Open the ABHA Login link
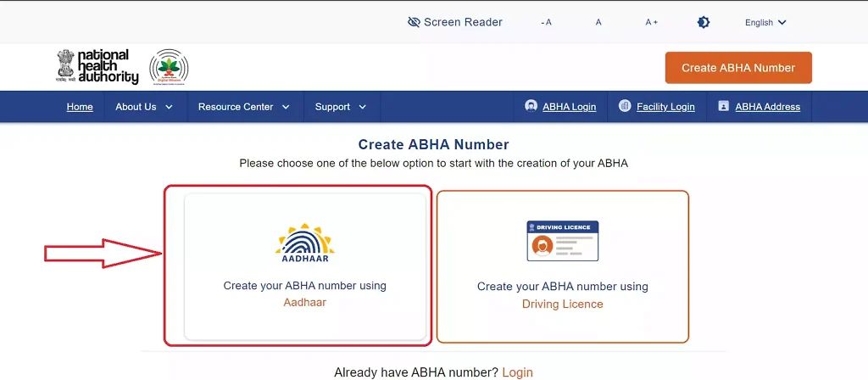Image resolution: width=868 pixels, height=380 pixels. coord(569,107)
